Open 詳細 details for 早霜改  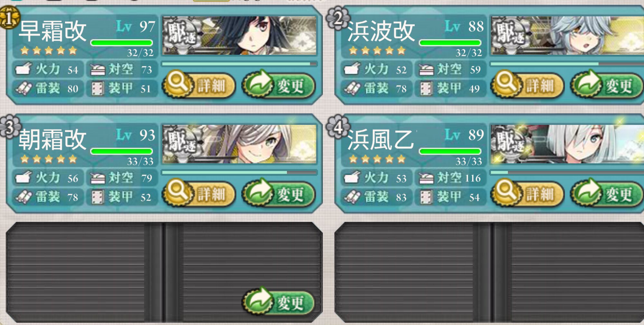[x=199, y=85]
